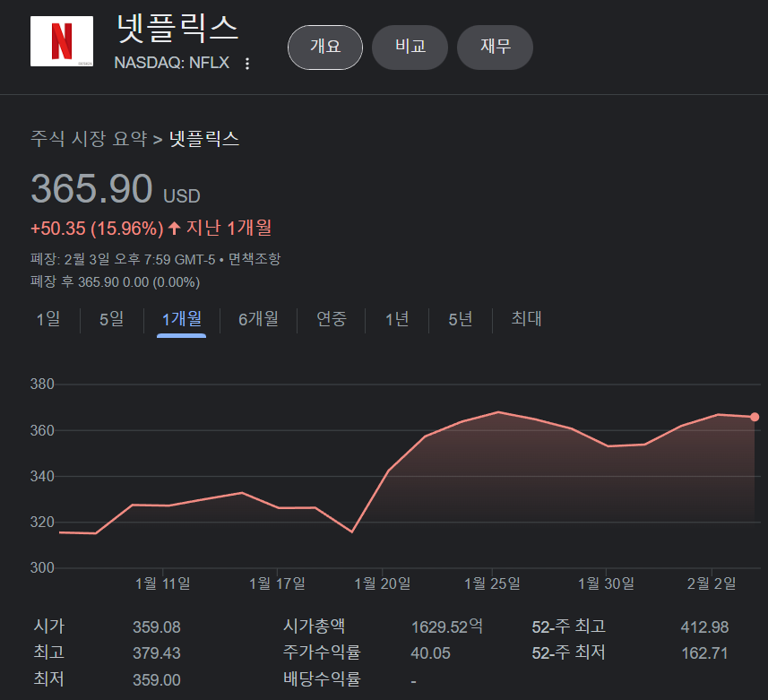
Task: Click the 넷플릭스 company title
Action: pos(177,29)
